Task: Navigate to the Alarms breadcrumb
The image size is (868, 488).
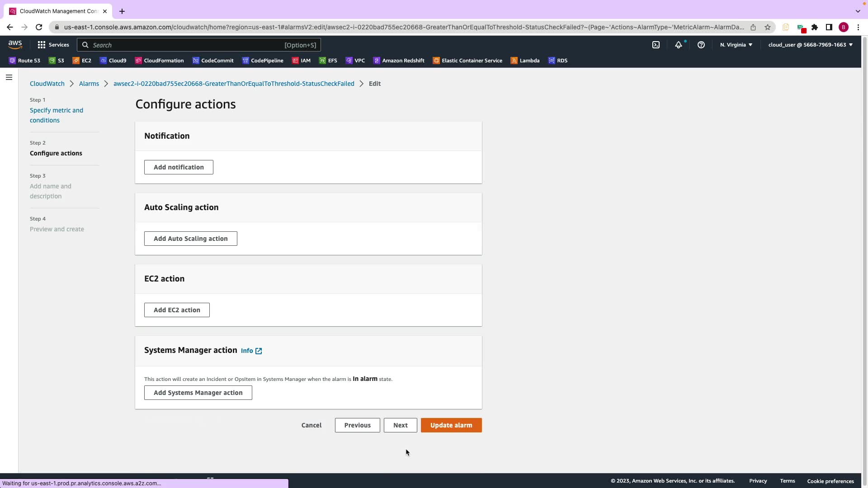Action: pyautogui.click(x=89, y=84)
